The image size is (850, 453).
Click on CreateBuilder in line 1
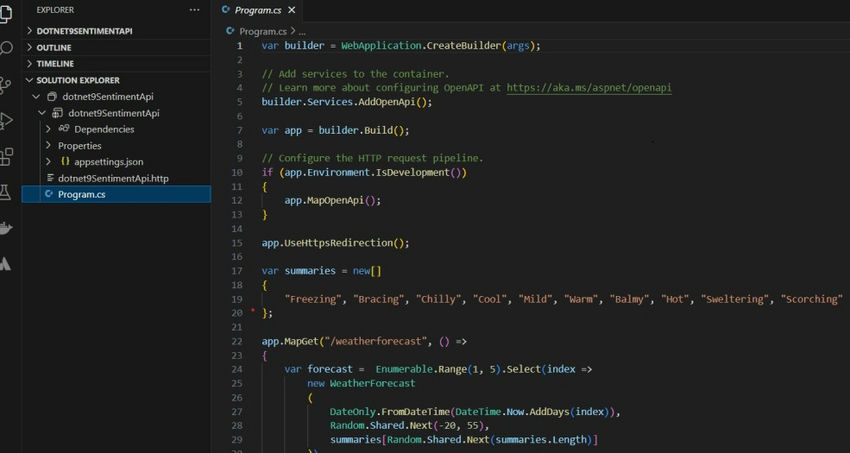click(x=463, y=46)
